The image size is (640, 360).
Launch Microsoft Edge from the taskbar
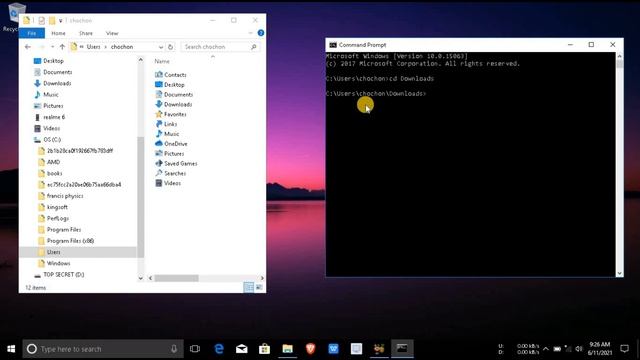pyautogui.click(x=219, y=349)
